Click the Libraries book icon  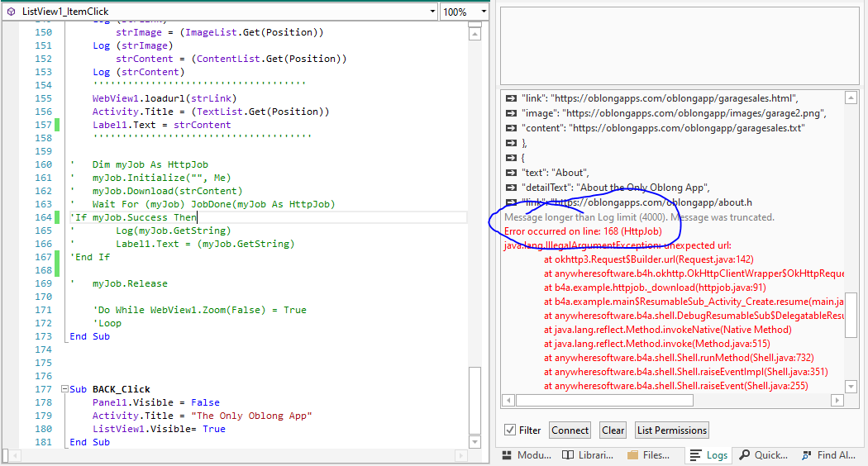567,455
